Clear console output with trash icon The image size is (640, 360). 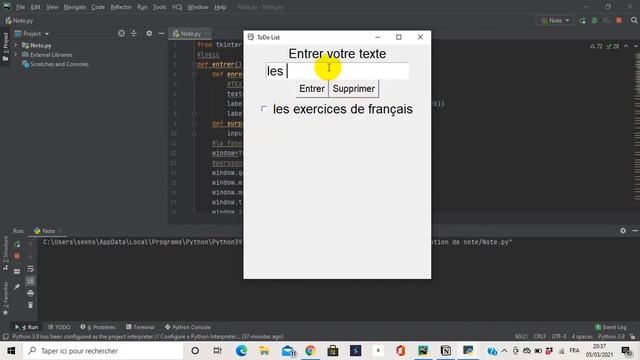coord(31,305)
